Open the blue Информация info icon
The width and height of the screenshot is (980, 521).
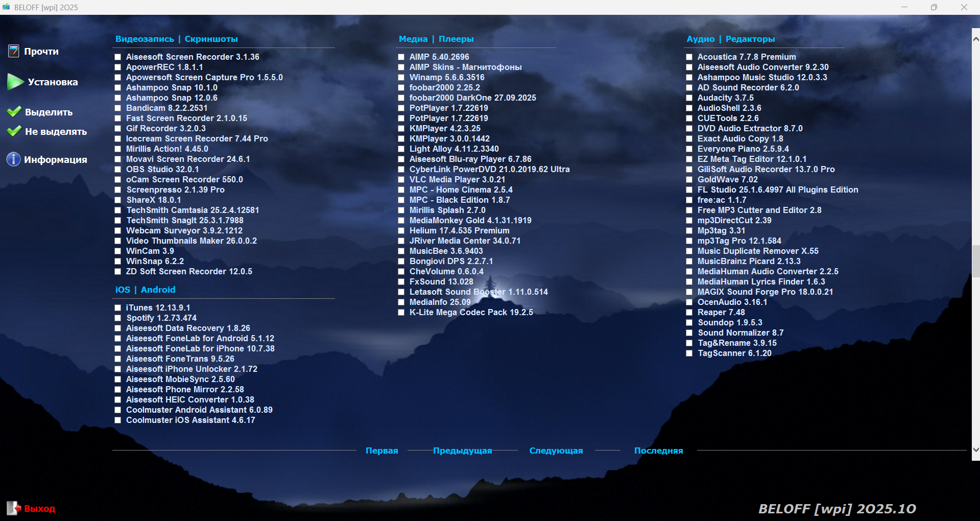13,159
